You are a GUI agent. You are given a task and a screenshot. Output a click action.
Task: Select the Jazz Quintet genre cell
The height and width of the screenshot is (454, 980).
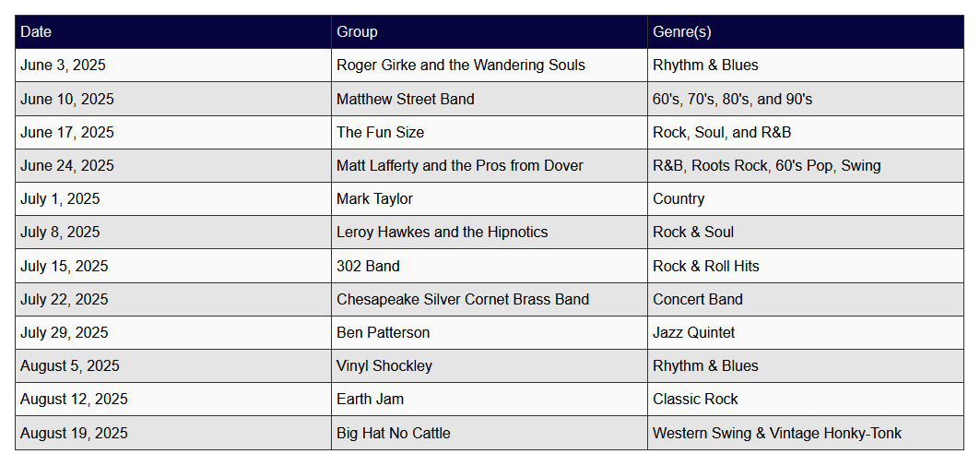693,332
